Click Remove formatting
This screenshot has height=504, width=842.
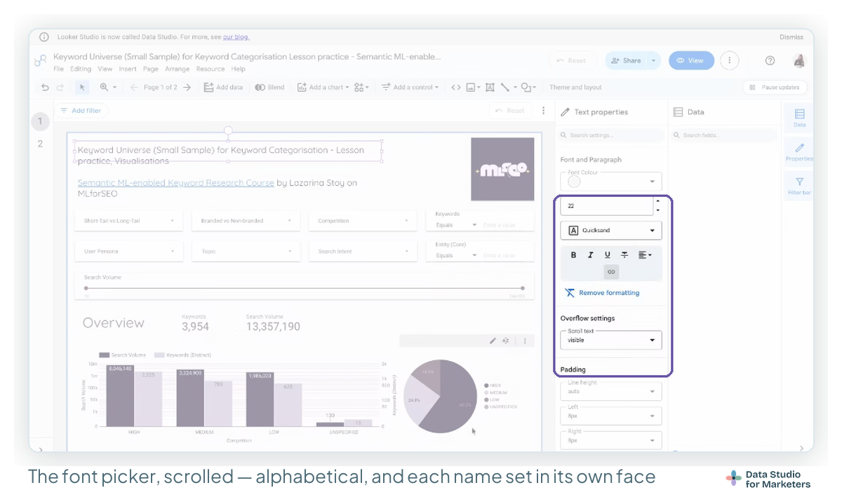pyautogui.click(x=602, y=293)
